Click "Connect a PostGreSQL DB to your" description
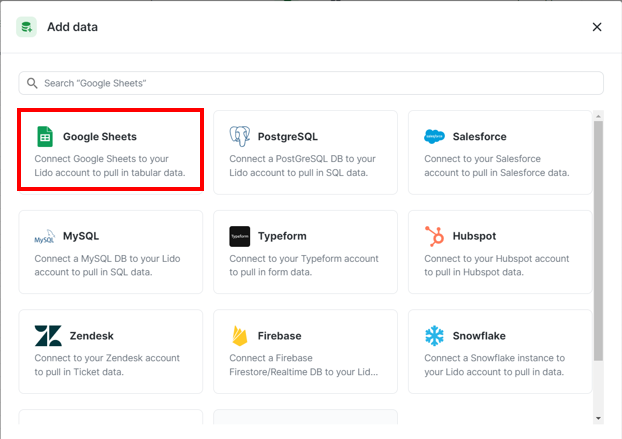 (x=302, y=159)
